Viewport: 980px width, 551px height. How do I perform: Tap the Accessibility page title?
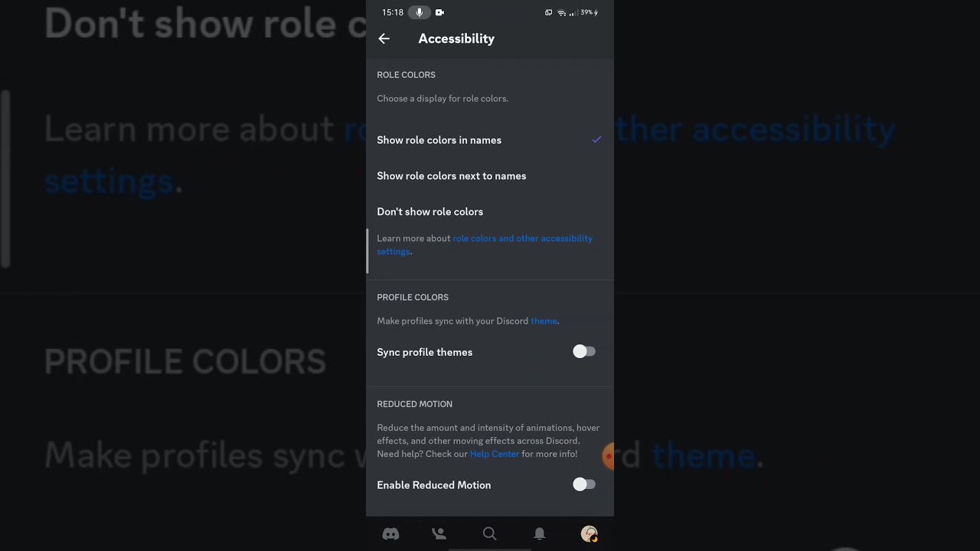point(456,38)
